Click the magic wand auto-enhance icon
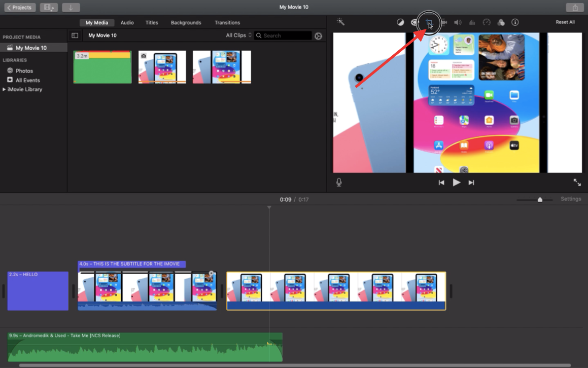Screen dimensions: 588x368 (x=340, y=22)
